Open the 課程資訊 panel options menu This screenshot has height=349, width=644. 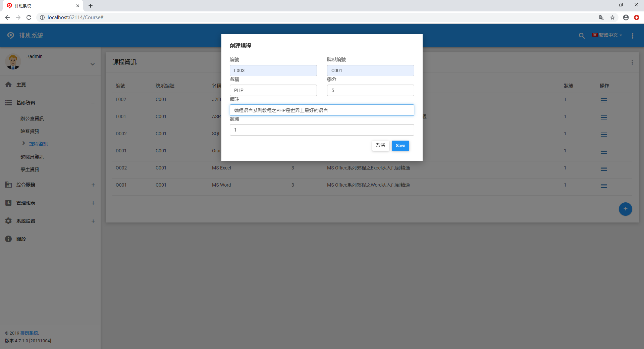632,62
